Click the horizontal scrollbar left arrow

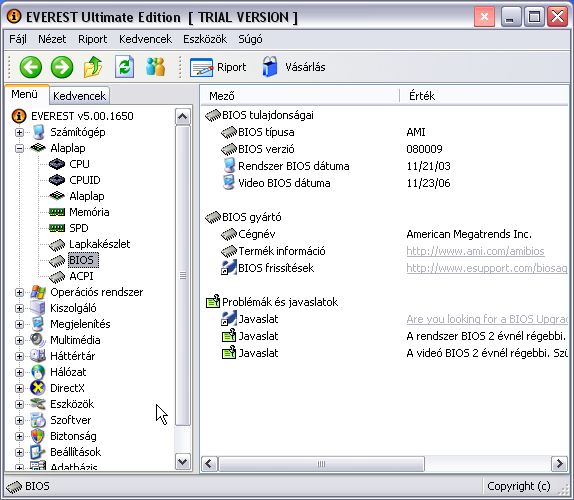click(x=209, y=464)
